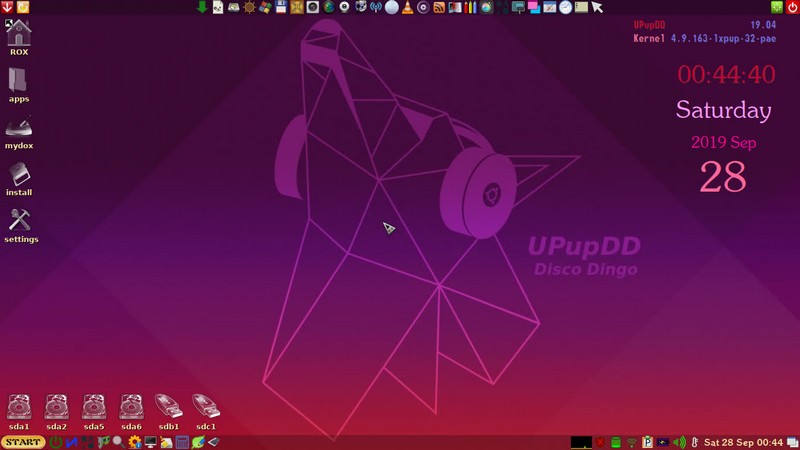Open the ROX home folder icon
800x450 pixels.
pyautogui.click(x=19, y=33)
